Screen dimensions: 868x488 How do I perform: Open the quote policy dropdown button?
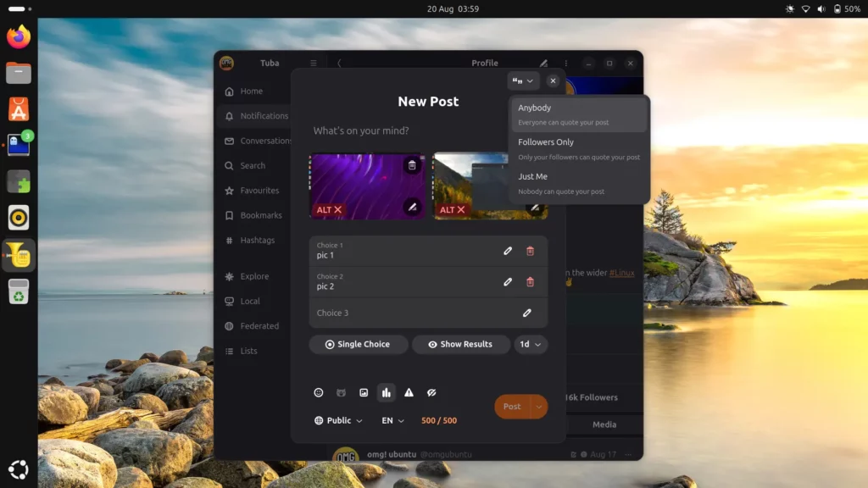[522, 80]
